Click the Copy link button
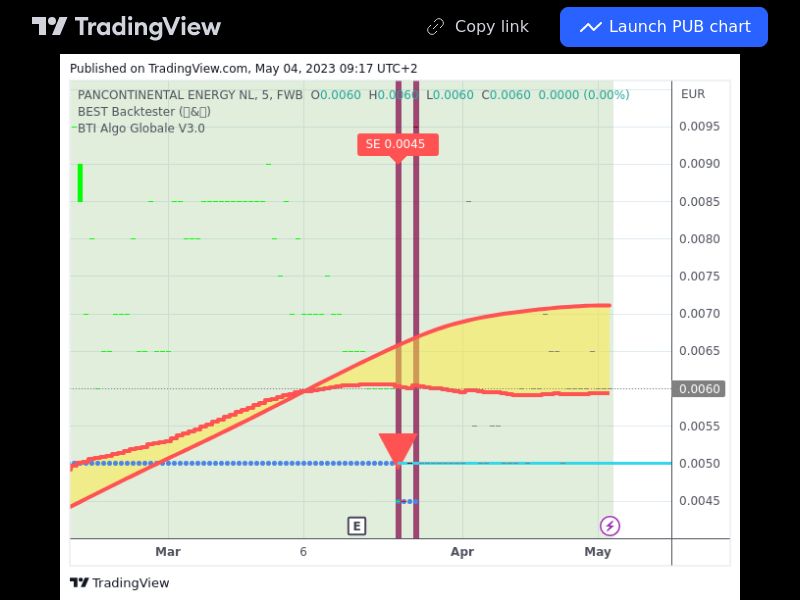This screenshot has height=600, width=800. 478,27
